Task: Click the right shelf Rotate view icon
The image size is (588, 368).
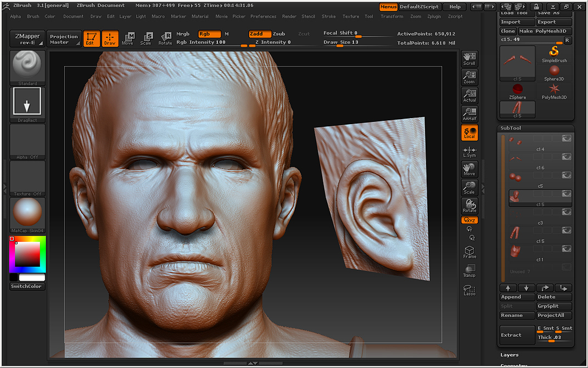Action: (x=469, y=206)
